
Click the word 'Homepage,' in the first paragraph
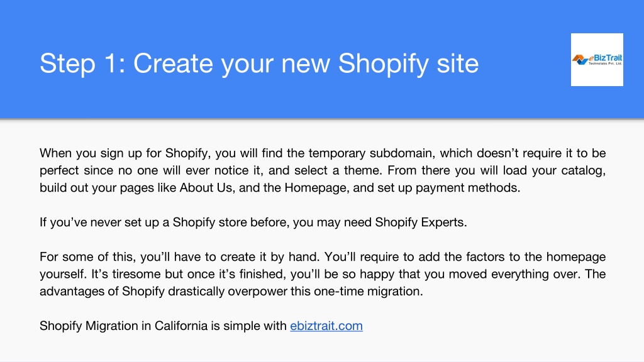pos(317,188)
